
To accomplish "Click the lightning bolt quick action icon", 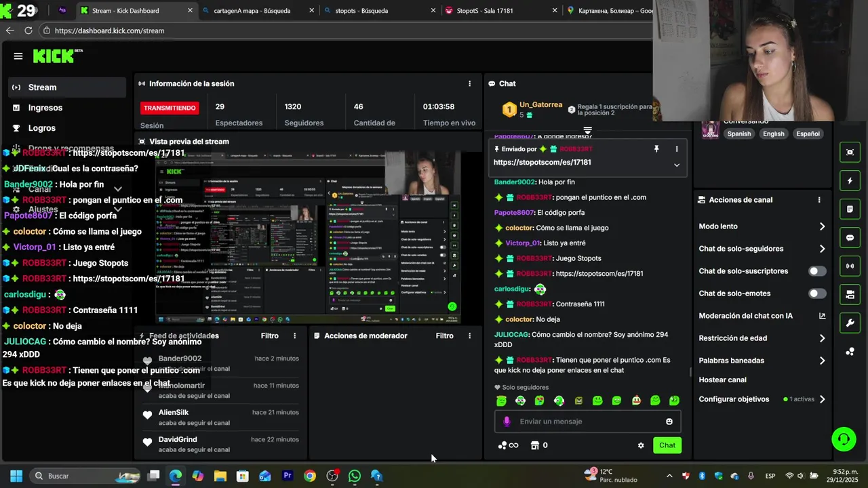I will click(x=850, y=181).
